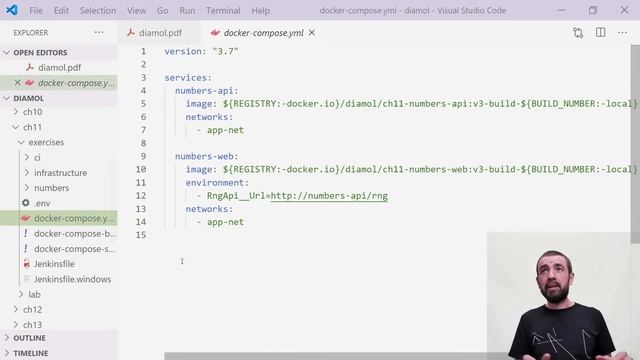Viewport: 640px width, 360px height.
Task: Open the Run menu
Action: [187, 11]
